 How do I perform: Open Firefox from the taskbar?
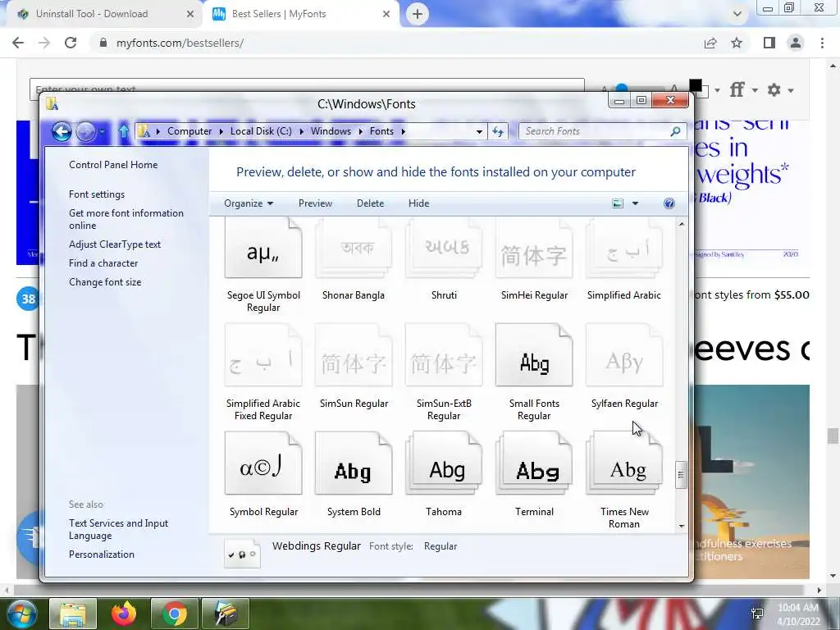124,614
